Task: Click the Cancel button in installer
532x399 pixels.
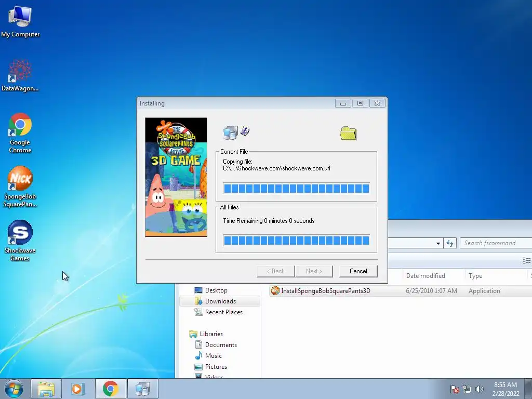Action: [358, 271]
